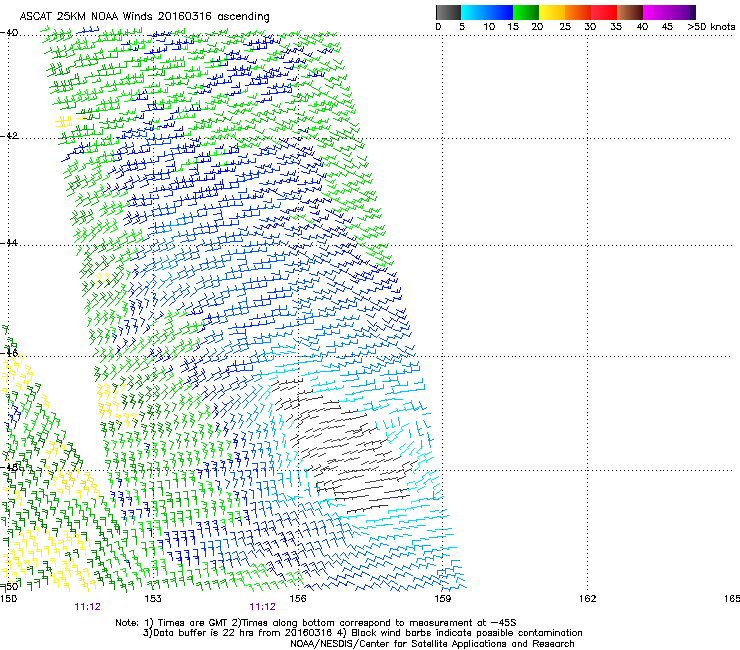Click the '-40' latitude label
Screen dimensions: 740x650
tap(9, 33)
